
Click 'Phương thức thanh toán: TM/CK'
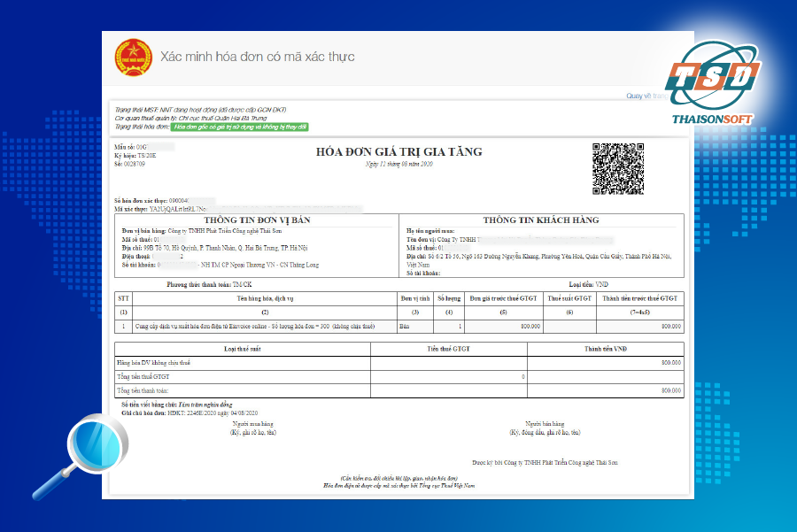209,284
